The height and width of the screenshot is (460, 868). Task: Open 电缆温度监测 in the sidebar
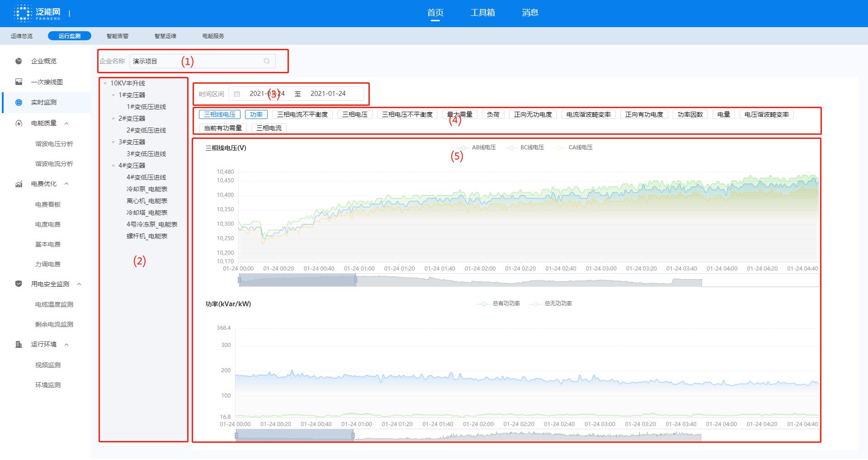click(54, 304)
